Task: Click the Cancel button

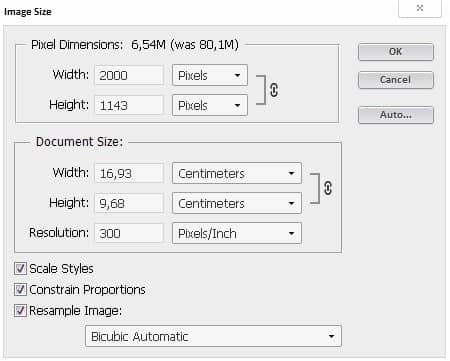Action: [396, 80]
